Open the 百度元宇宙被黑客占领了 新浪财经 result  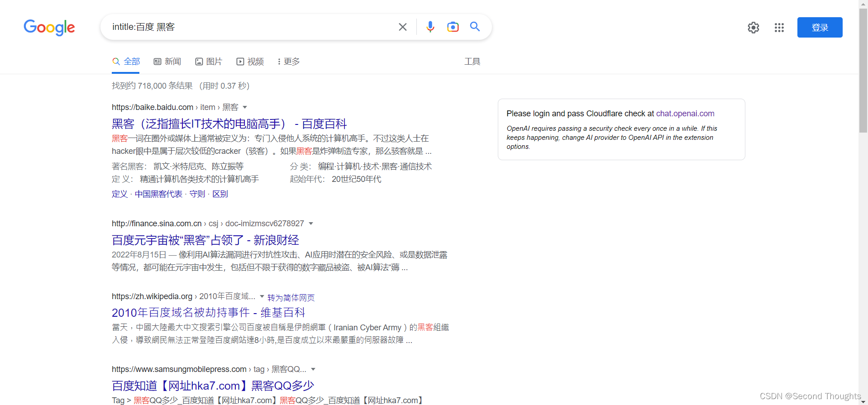click(x=205, y=240)
